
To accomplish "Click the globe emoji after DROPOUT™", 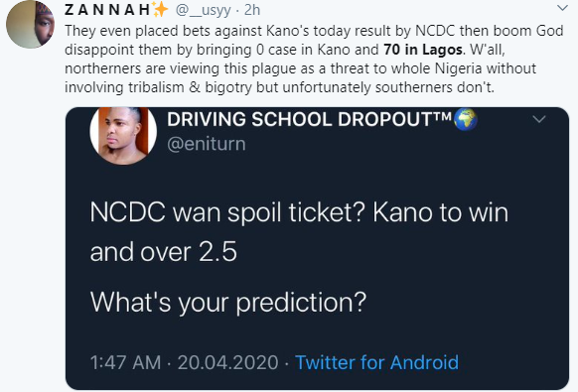I will pyautogui.click(x=466, y=119).
